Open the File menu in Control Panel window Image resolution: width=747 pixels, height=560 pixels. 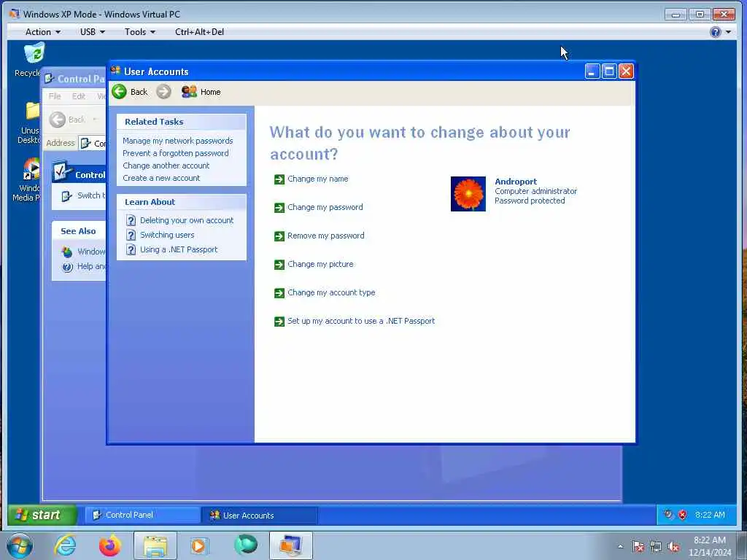tap(55, 96)
